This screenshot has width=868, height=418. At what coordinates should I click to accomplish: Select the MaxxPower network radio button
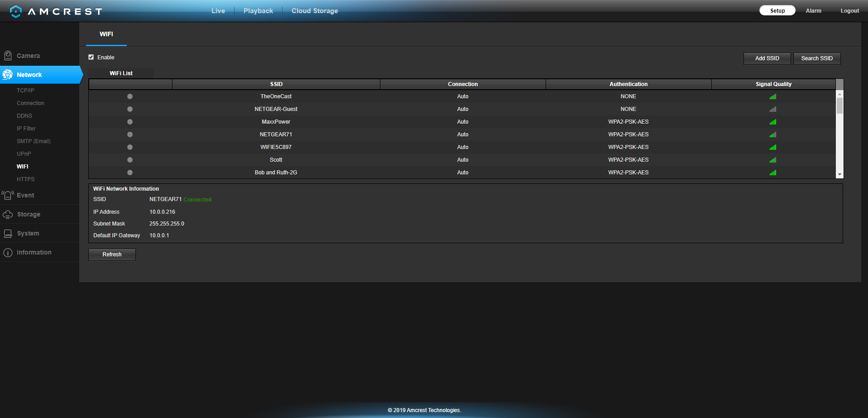click(x=130, y=122)
